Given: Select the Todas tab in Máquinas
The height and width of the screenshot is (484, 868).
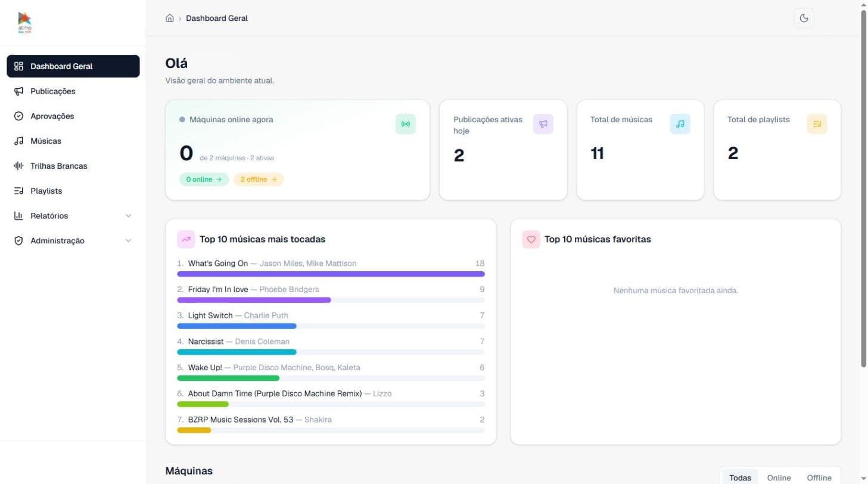Looking at the screenshot, I should [740, 477].
